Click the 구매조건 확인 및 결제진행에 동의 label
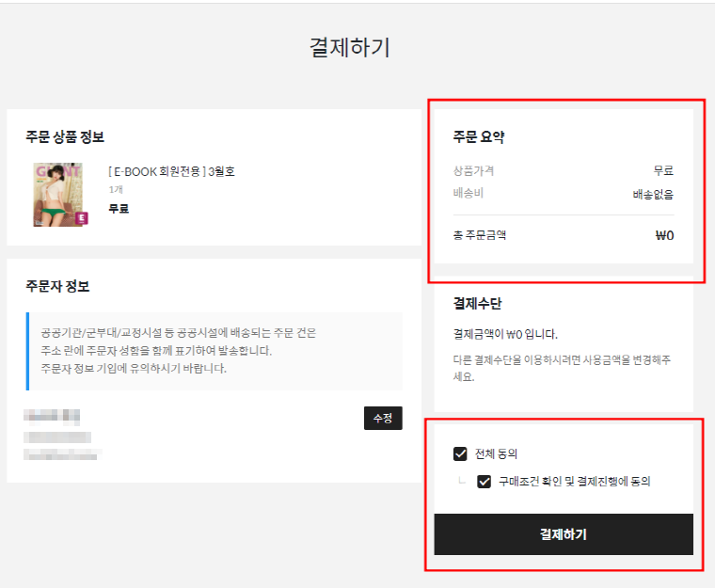The image size is (715, 588). [x=574, y=482]
